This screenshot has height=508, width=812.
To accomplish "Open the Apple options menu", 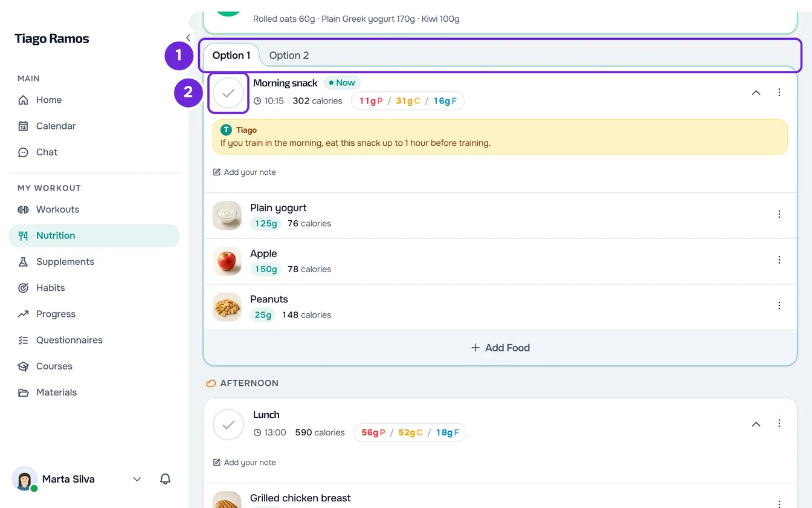I will click(779, 260).
